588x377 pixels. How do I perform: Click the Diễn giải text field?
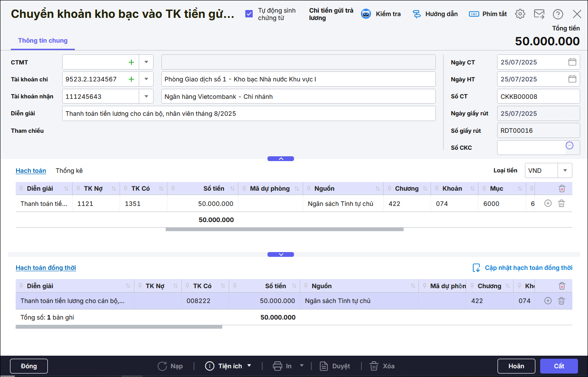tap(249, 114)
